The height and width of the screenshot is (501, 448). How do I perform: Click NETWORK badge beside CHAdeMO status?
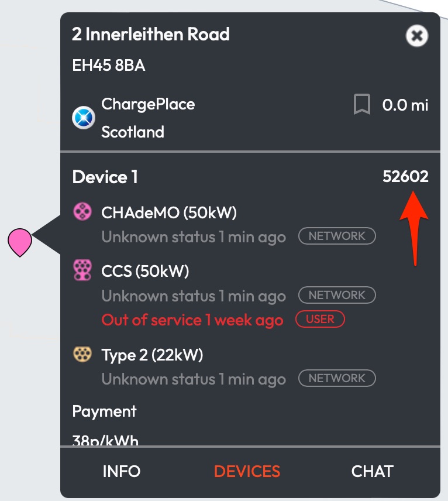coord(337,236)
